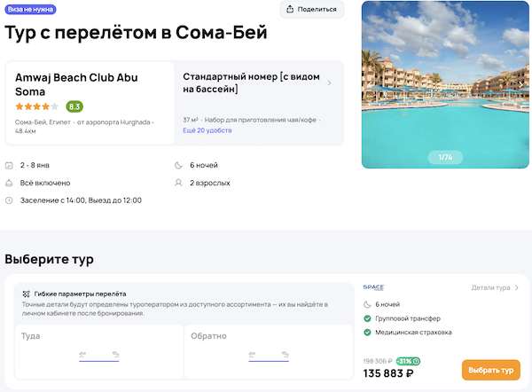Show Ещё 20 удобств amenities list
Viewport: 532px width, 392px height.
click(207, 130)
